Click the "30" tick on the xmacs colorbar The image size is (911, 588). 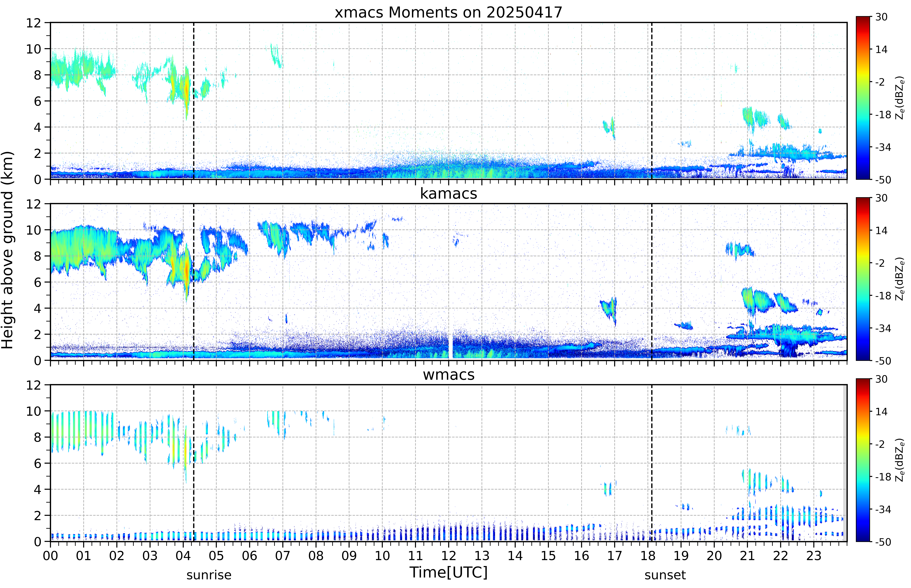[881, 17]
